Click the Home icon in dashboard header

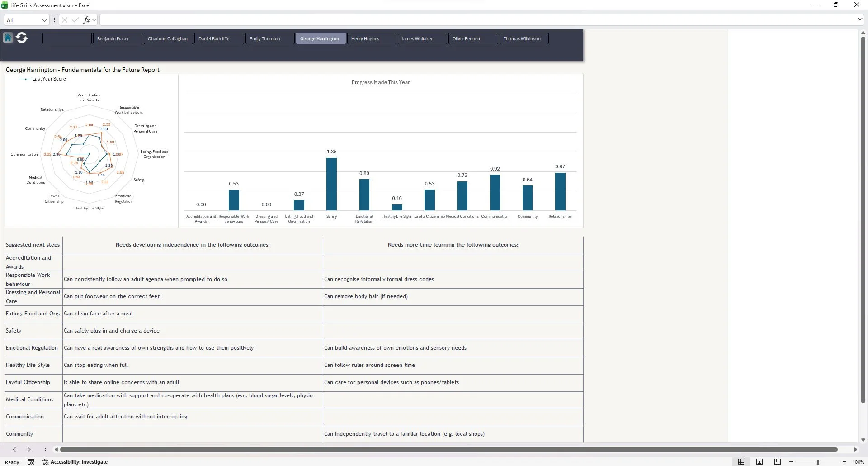tap(8, 38)
